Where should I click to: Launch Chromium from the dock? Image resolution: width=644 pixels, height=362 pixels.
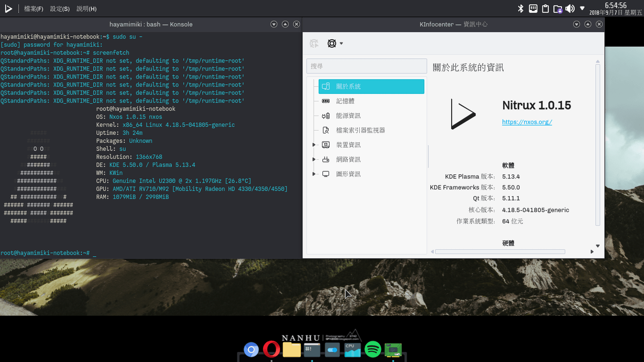tap(251, 350)
